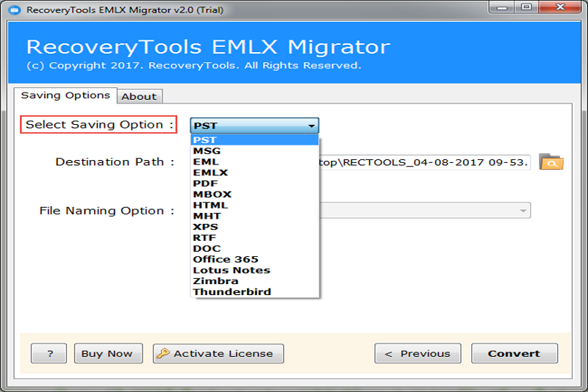Choose Lotus Notes as saving option
Viewport: 588px width, 392px height.
[254, 270]
